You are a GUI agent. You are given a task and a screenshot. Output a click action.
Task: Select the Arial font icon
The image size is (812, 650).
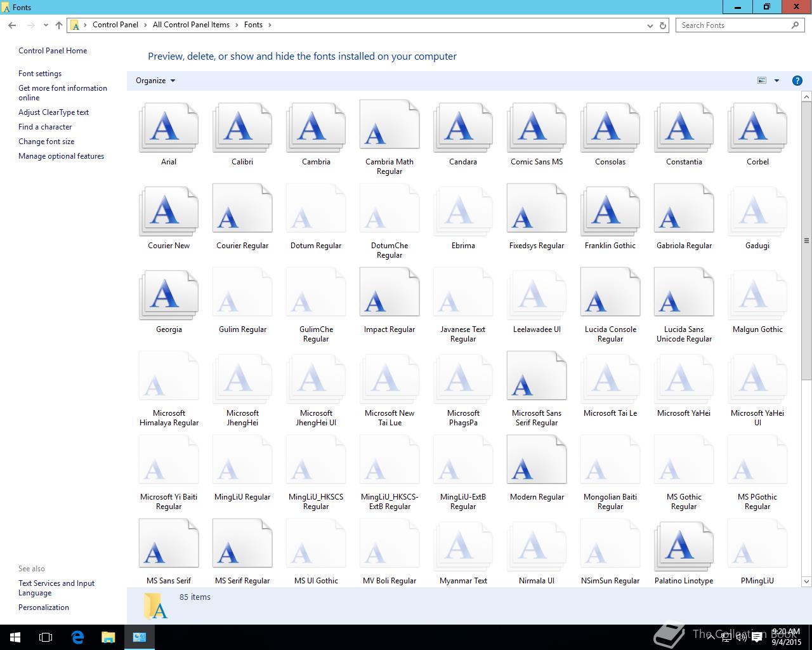point(169,129)
